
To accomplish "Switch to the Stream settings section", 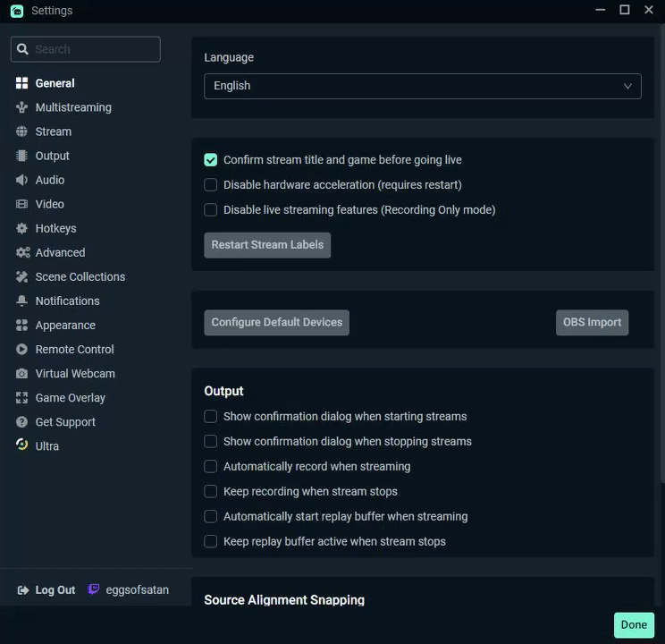I will pyautogui.click(x=54, y=131).
